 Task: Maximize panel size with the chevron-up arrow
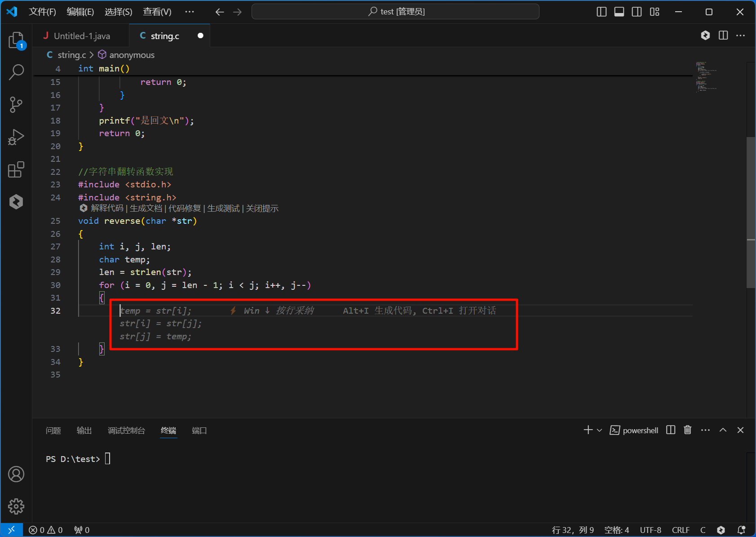point(723,430)
